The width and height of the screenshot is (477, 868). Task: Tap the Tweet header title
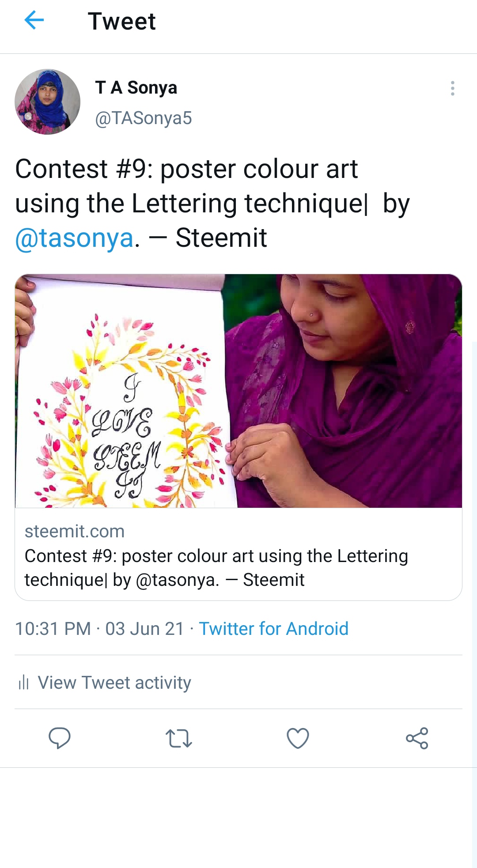pyautogui.click(x=122, y=21)
